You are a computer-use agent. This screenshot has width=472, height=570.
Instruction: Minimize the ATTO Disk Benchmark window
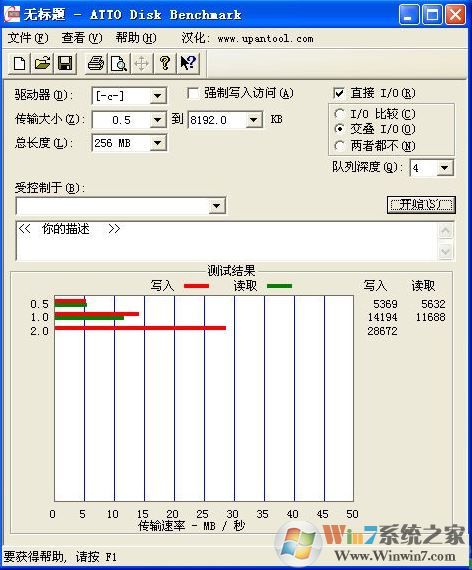click(409, 15)
